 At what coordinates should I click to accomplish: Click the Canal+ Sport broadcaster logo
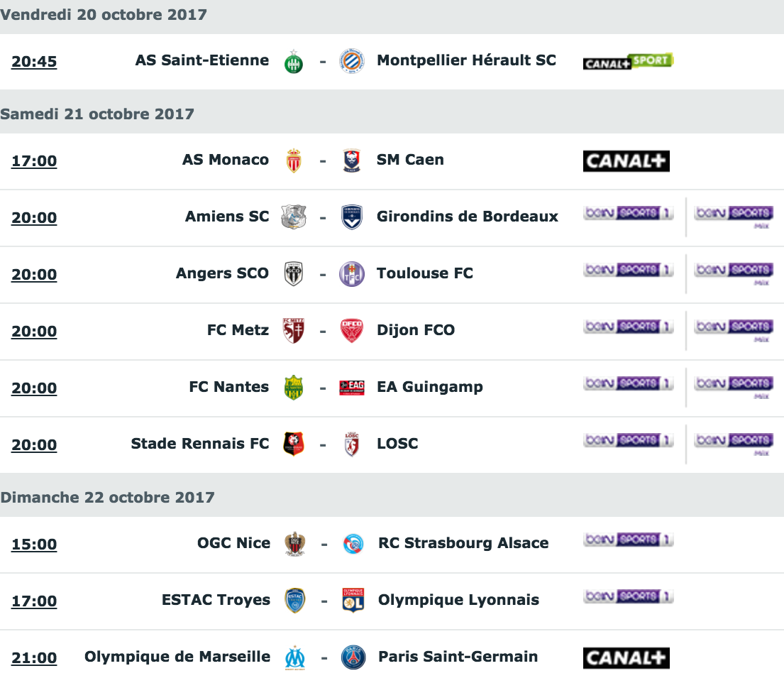[628, 61]
